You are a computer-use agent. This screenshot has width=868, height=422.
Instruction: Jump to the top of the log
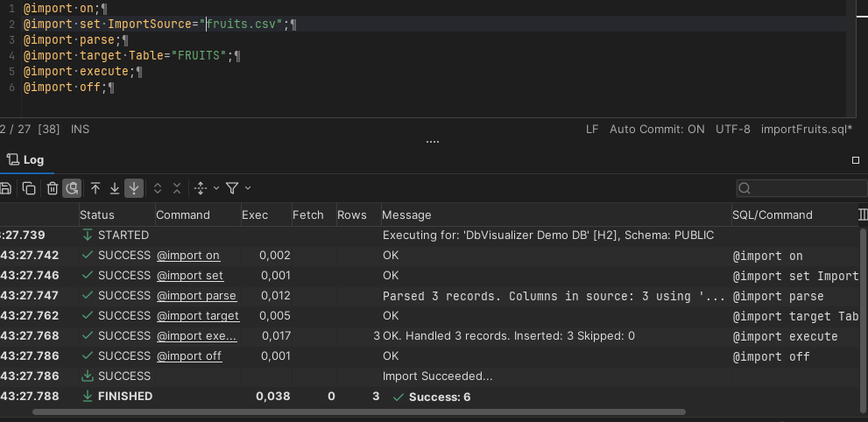click(x=95, y=188)
